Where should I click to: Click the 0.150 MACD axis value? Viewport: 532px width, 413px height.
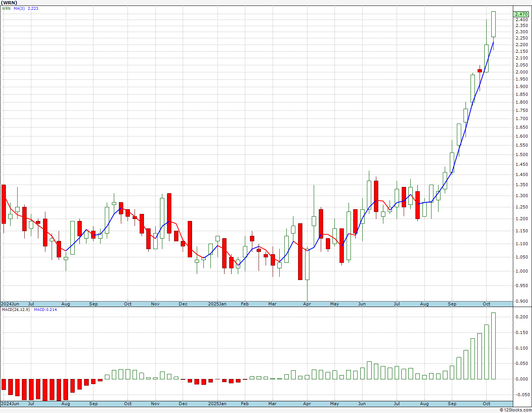coord(521,332)
